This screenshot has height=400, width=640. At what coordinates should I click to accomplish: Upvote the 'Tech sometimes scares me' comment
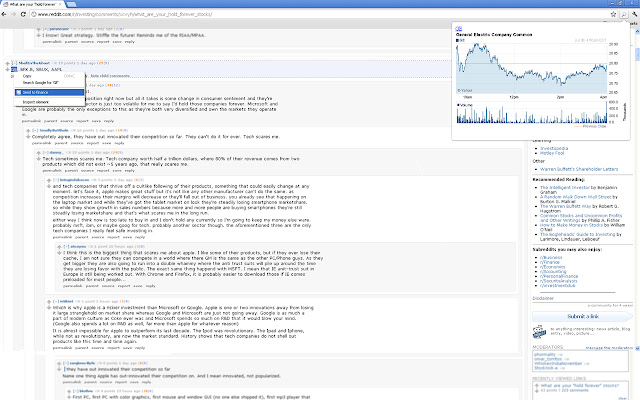point(39,153)
